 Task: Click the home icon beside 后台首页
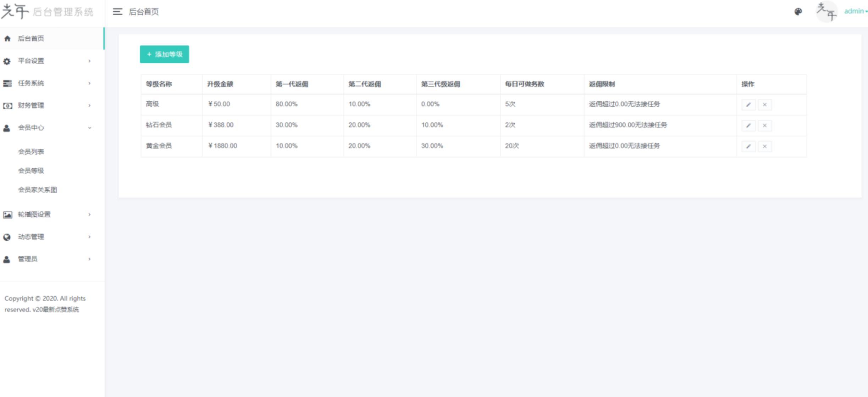(7, 38)
